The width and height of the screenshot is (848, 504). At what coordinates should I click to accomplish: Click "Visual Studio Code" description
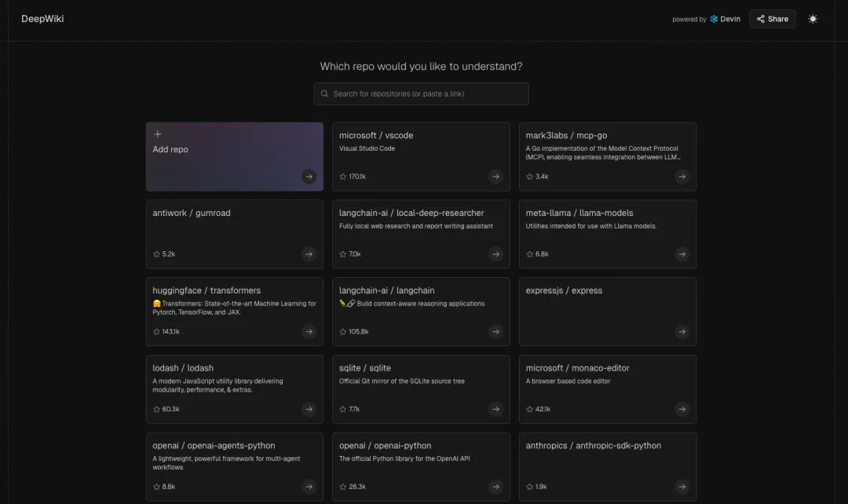pos(367,148)
